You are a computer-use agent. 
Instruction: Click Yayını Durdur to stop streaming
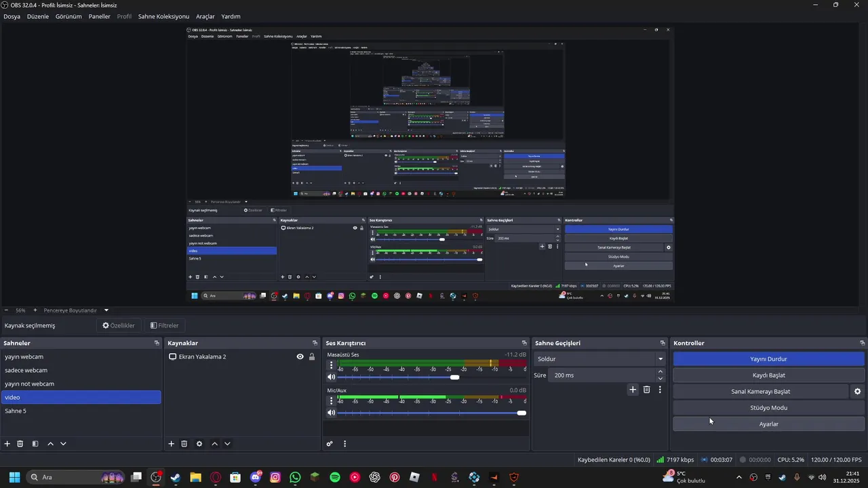pyautogui.click(x=768, y=359)
